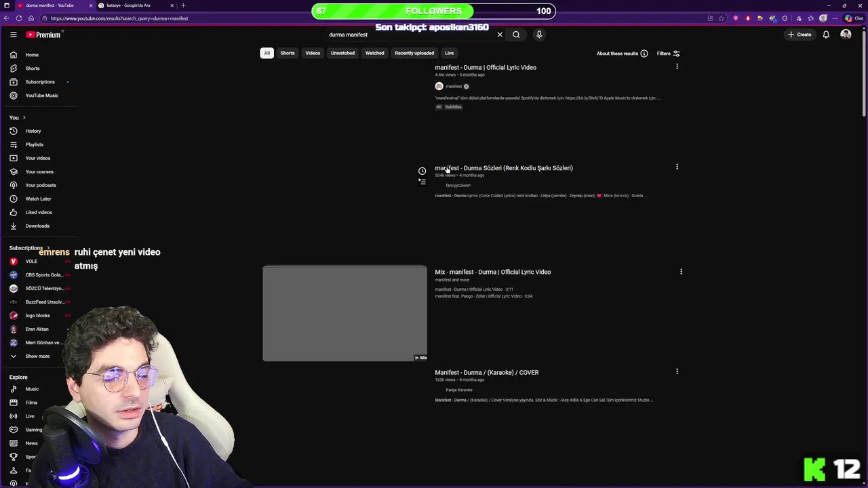This screenshot has width=868, height=488.
Task: Click the magnifier search button
Action: click(516, 35)
